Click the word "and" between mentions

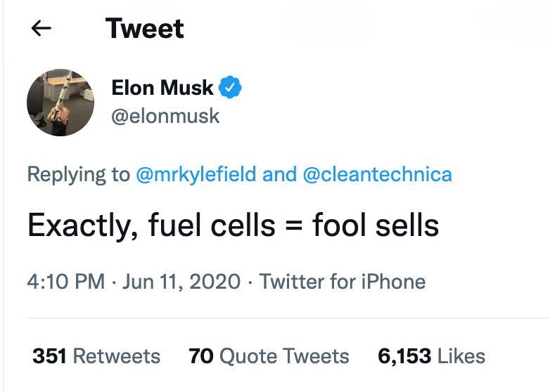click(x=279, y=174)
